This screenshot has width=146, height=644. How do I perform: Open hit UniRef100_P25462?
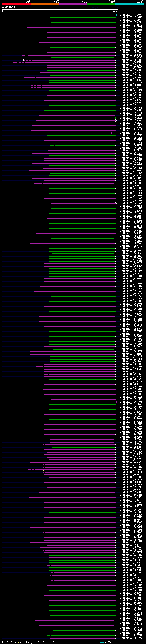click(131, 299)
